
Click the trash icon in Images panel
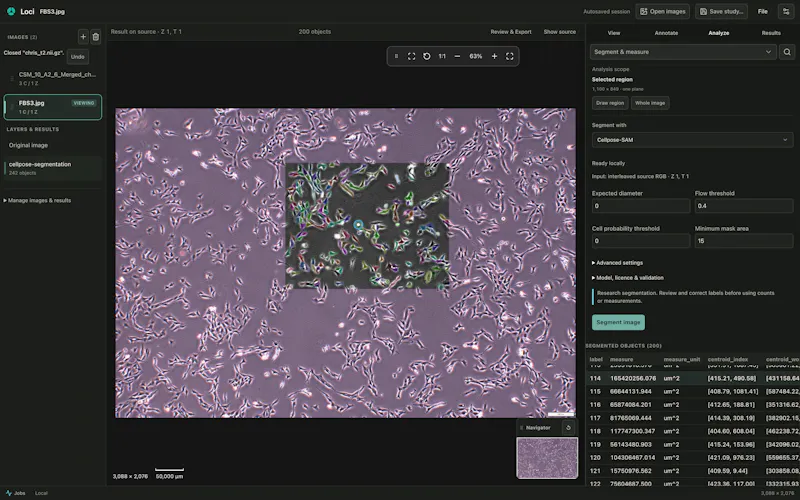click(x=95, y=37)
